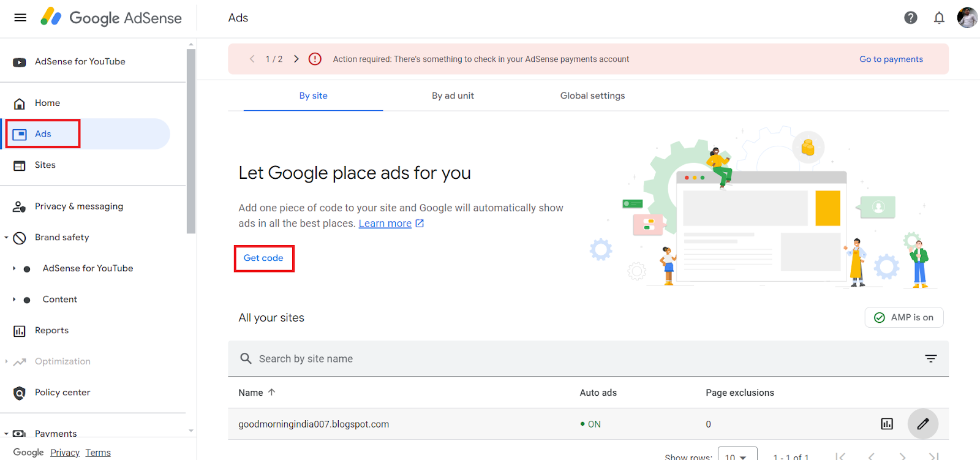
Task: Click the Reports chart icon in sidebar
Action: tap(20, 331)
